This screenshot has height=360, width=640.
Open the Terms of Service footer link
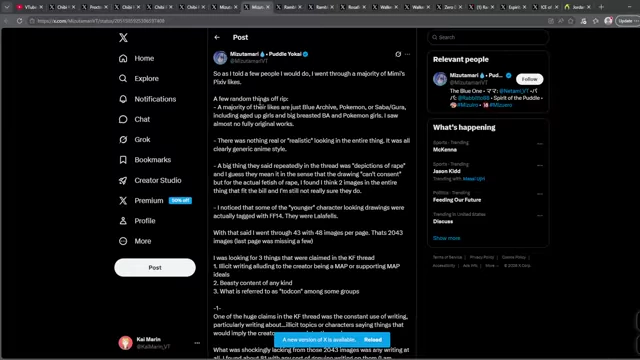click(x=447, y=257)
